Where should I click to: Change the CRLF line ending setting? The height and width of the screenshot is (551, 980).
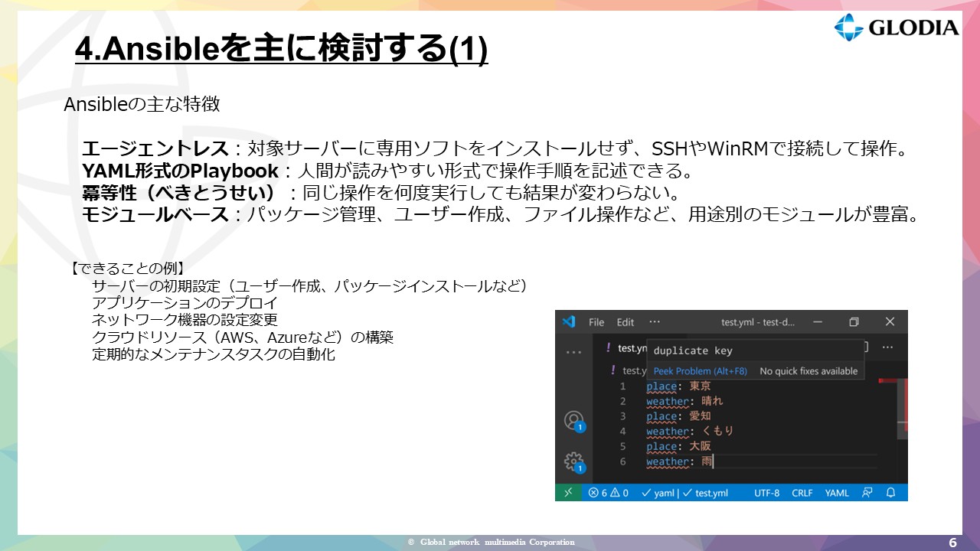[802, 493]
